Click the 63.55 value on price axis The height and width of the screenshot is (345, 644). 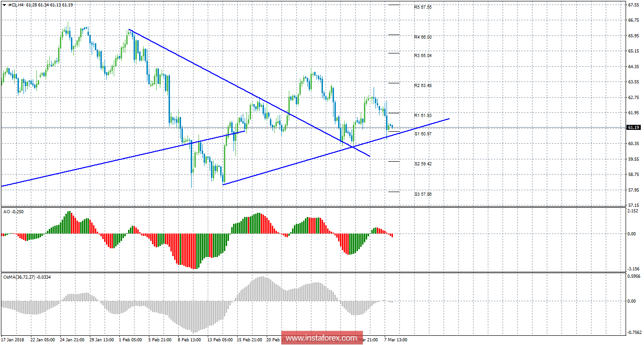pos(633,82)
